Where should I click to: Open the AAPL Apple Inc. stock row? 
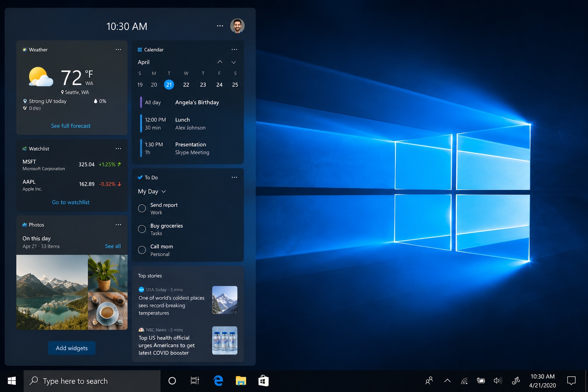pos(72,185)
